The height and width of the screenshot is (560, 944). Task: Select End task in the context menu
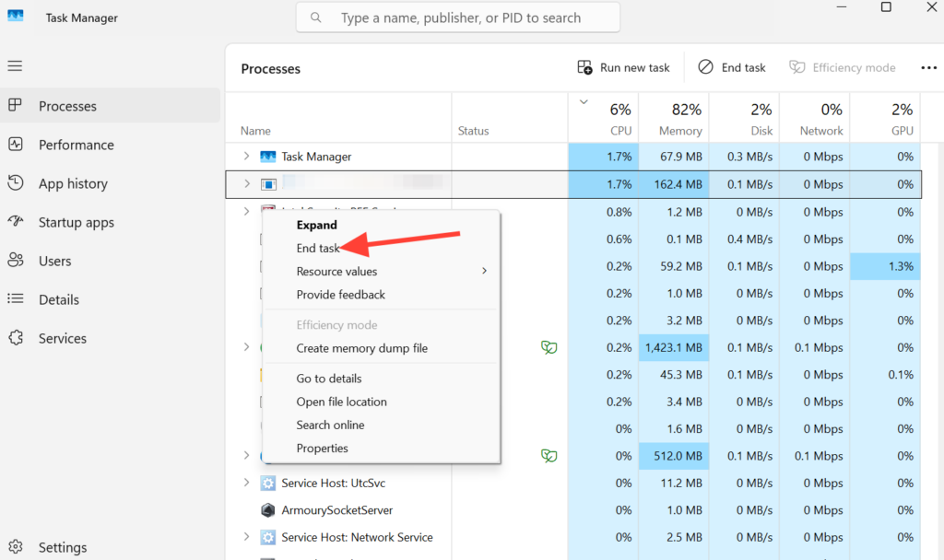(x=318, y=248)
